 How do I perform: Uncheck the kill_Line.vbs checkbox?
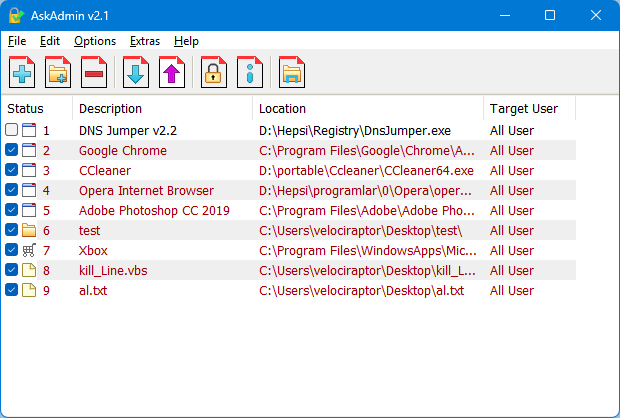(x=11, y=270)
